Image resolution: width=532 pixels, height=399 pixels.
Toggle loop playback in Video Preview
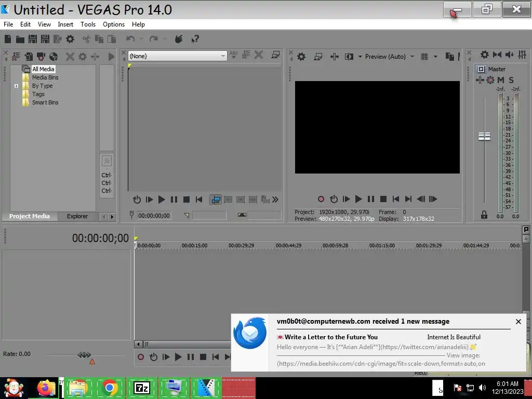(x=334, y=199)
